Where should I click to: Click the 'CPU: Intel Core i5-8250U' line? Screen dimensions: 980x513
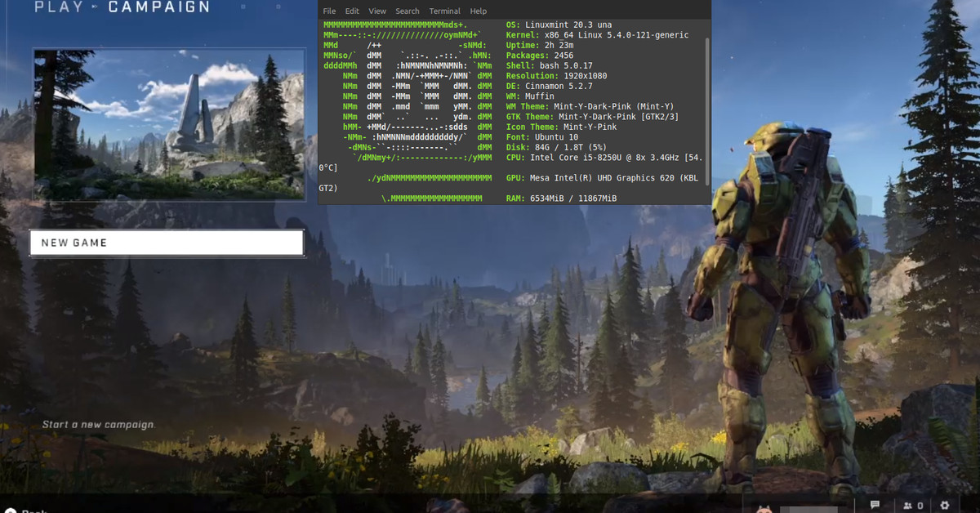(604, 158)
